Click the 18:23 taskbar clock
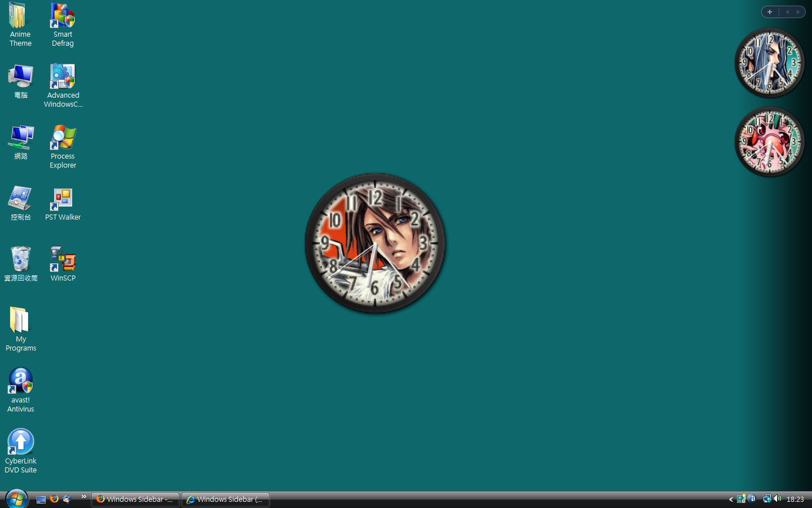 pos(795,500)
